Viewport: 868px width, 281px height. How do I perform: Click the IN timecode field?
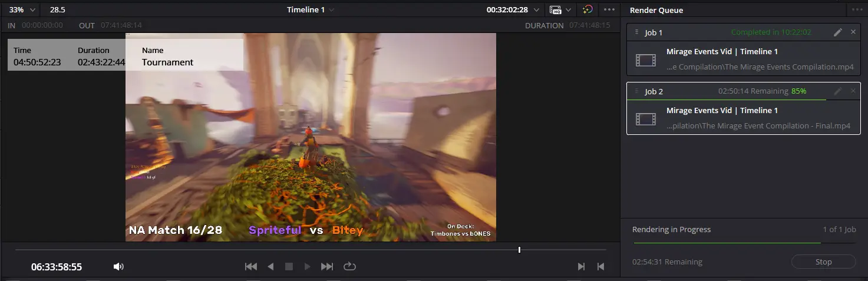click(42, 25)
